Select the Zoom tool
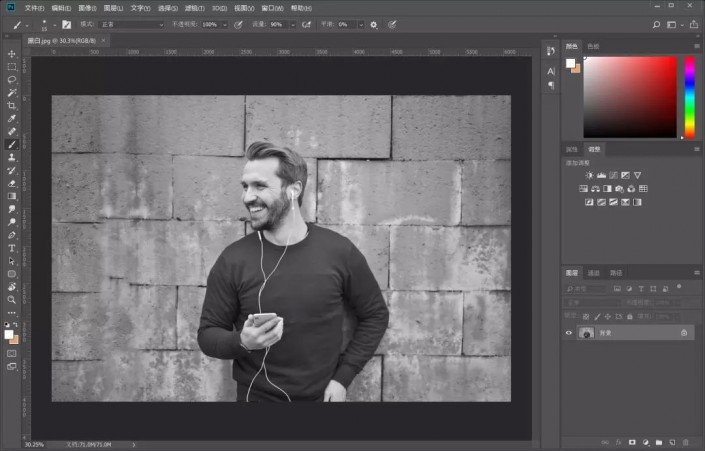This screenshot has width=705, height=451. 12,299
